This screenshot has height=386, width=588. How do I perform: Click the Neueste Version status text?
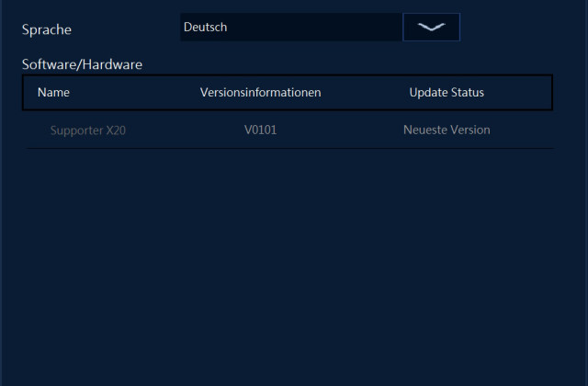point(447,131)
